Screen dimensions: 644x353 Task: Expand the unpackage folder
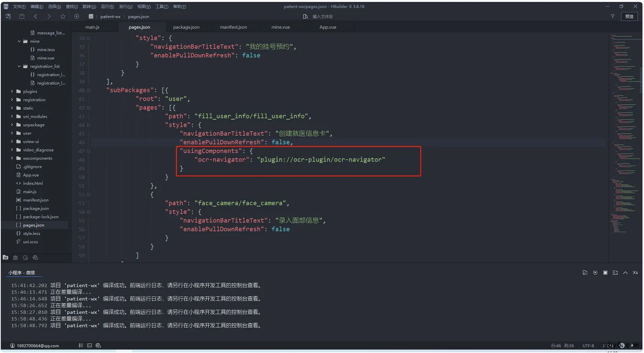coord(12,125)
